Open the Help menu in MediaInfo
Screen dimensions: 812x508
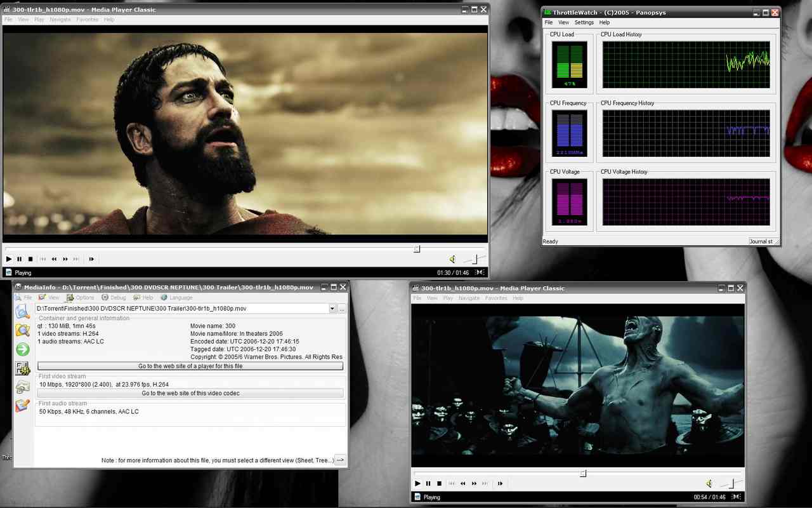pyautogui.click(x=143, y=298)
